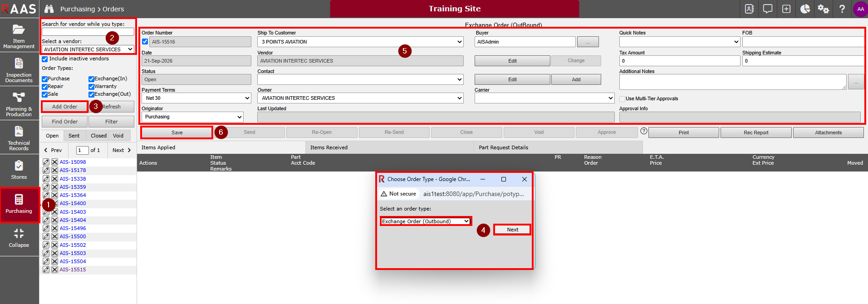Open the AA user avatar menu

tap(860, 9)
